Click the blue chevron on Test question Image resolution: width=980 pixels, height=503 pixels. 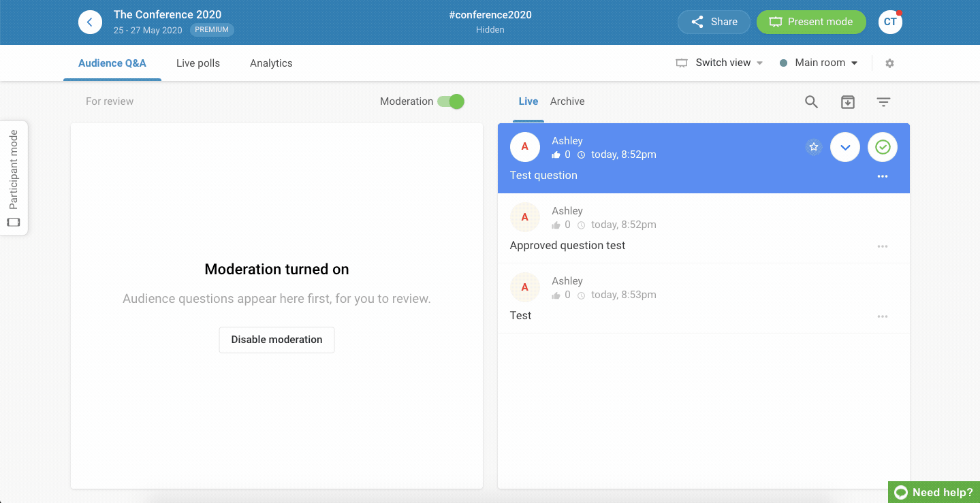tap(845, 147)
